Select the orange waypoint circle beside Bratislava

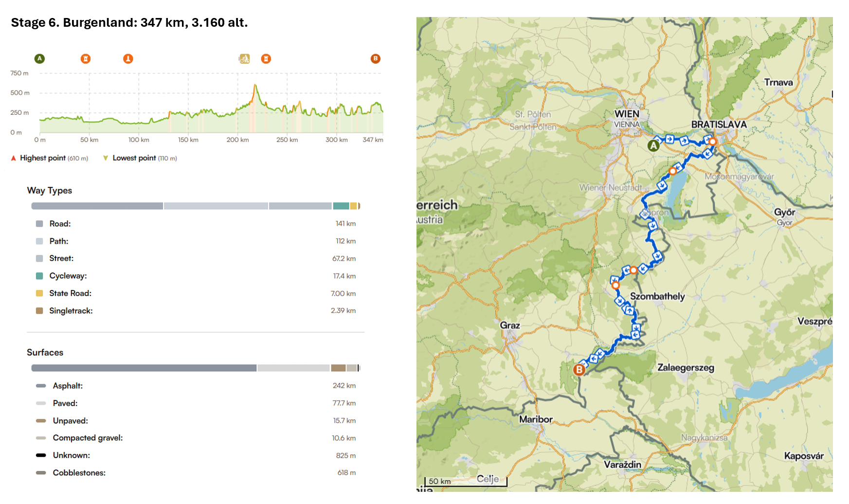712,142
